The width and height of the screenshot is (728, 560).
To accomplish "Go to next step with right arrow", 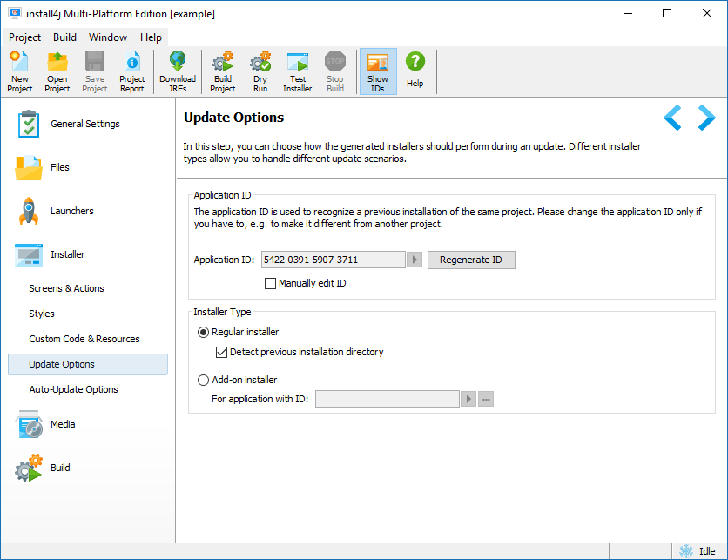I will 706,118.
